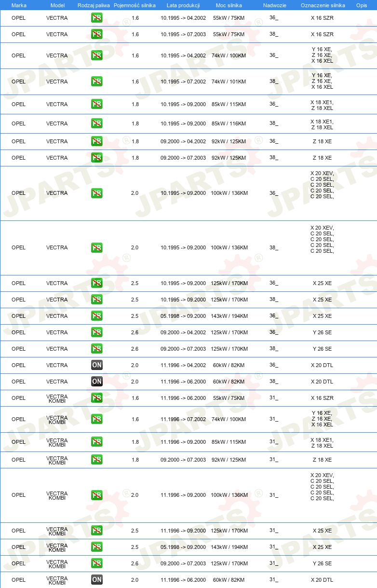Click OPEL in the 74kW / 101KM row
This screenshot has width=377, height=588.
coord(18,82)
